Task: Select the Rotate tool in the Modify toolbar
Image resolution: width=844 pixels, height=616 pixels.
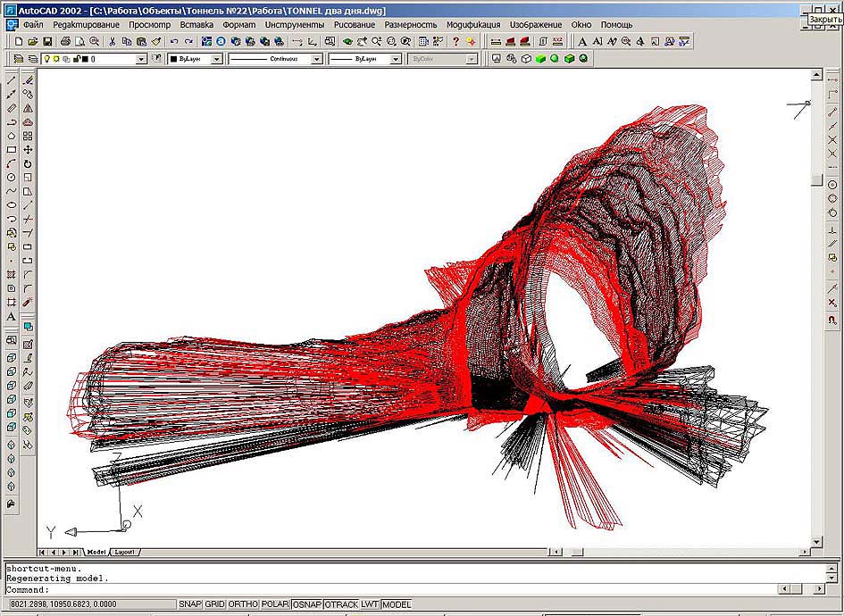Action: 28,163
